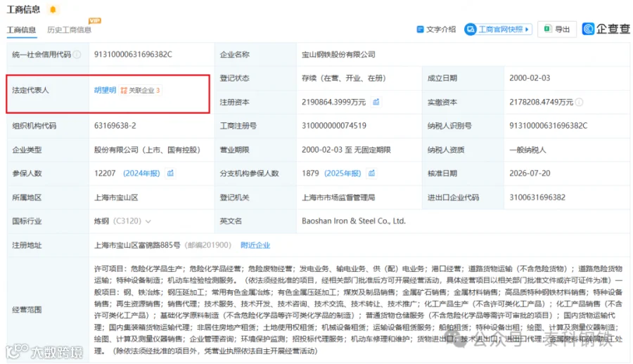Click the 工商信息 section heading
633x364 pixels.
[x=23, y=9]
